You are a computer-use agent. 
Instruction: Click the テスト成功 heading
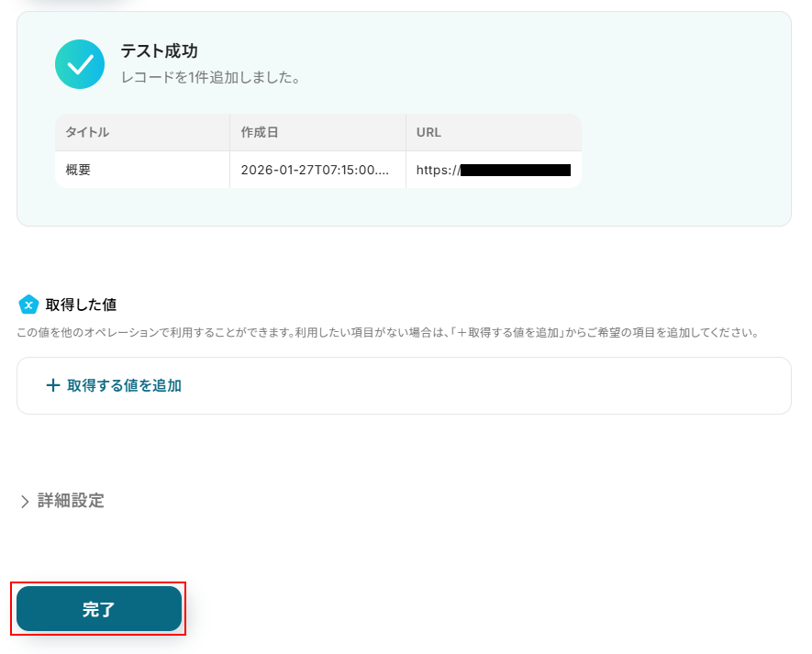(x=160, y=51)
